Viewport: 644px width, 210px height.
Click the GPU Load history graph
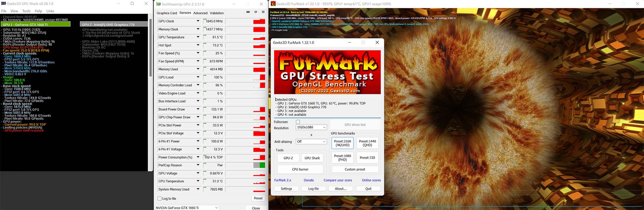pyautogui.click(x=245, y=77)
